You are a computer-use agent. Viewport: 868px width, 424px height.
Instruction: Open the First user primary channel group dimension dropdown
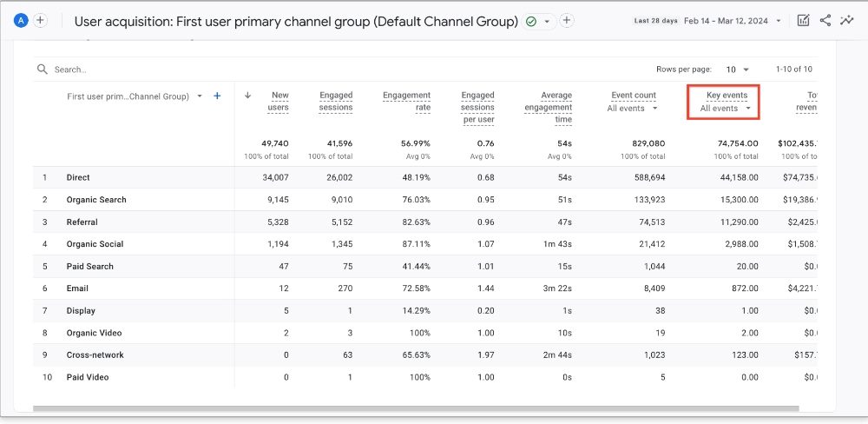[135, 96]
